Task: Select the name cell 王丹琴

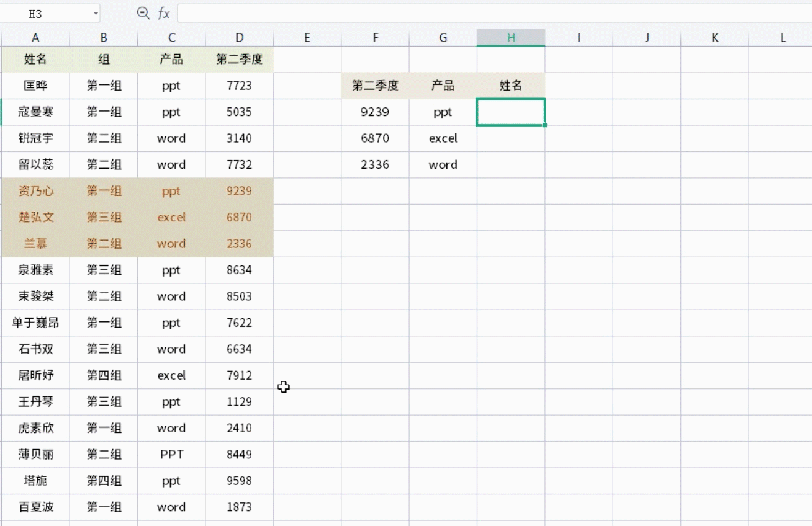Action: pyautogui.click(x=35, y=402)
